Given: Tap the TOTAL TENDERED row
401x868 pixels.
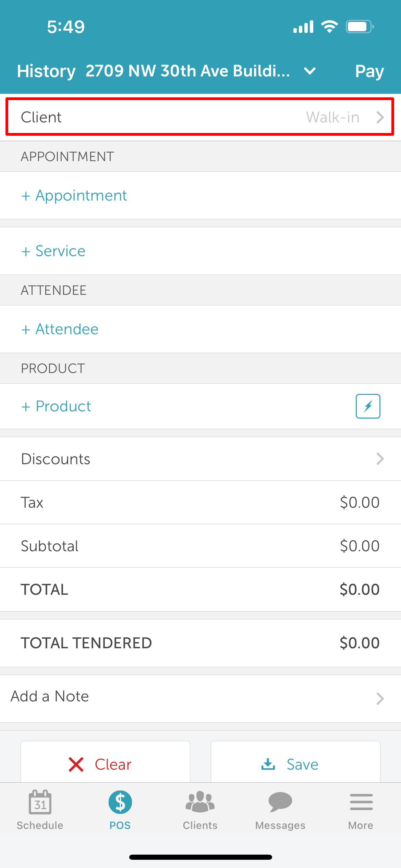Looking at the screenshot, I should click(200, 643).
